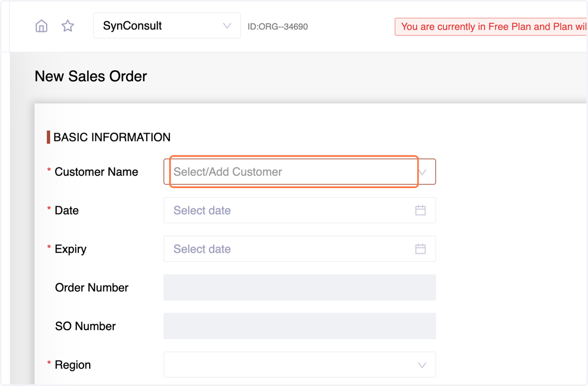Viewport: 588px width, 386px height.
Task: Go to the home page icon
Action: [x=42, y=26]
